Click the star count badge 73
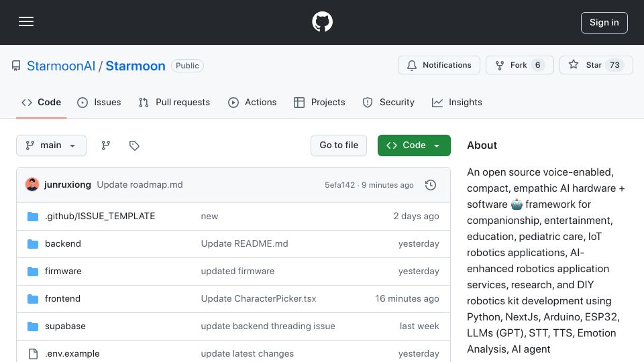The width and height of the screenshot is (644, 362). (x=614, y=65)
